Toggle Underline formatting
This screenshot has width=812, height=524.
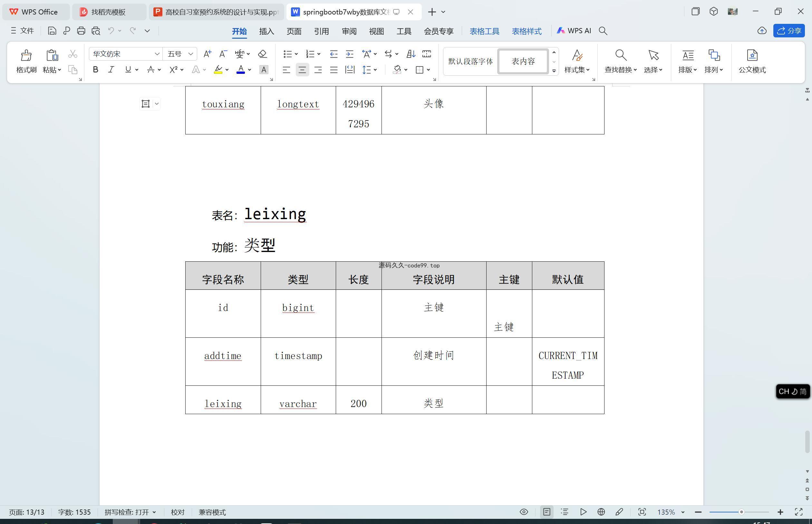[x=128, y=70]
